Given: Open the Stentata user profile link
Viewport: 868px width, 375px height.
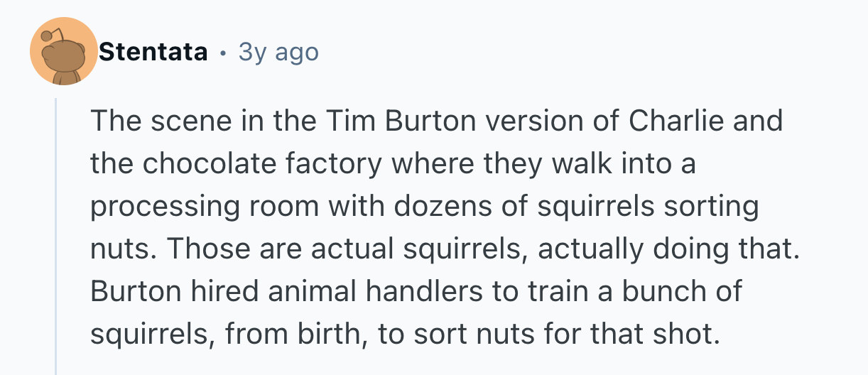Looking at the screenshot, I should click(153, 52).
